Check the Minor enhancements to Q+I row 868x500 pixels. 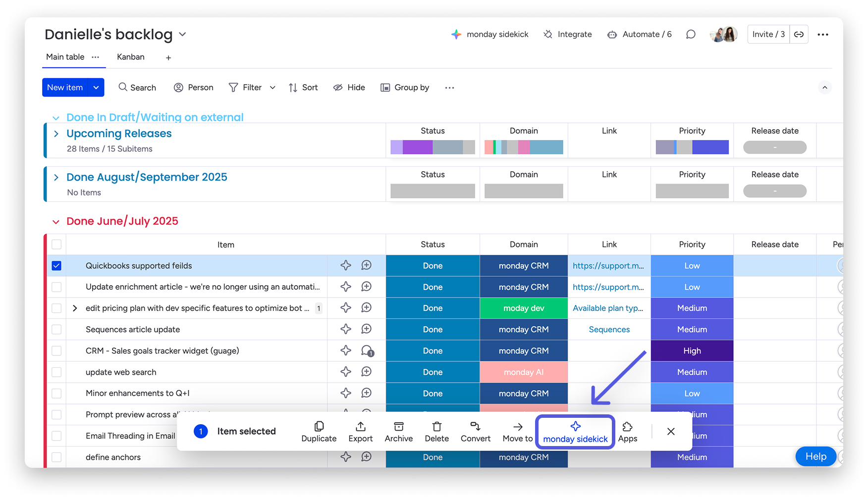(x=56, y=394)
